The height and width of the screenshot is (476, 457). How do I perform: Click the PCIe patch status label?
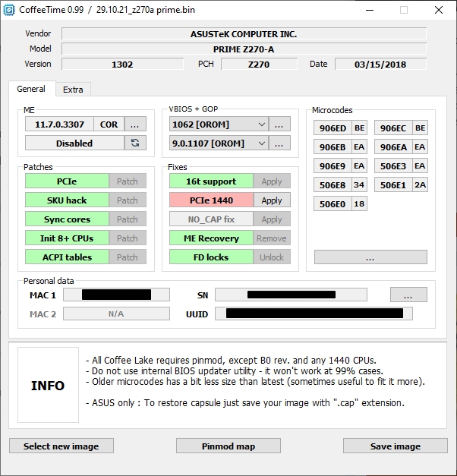[x=67, y=181]
